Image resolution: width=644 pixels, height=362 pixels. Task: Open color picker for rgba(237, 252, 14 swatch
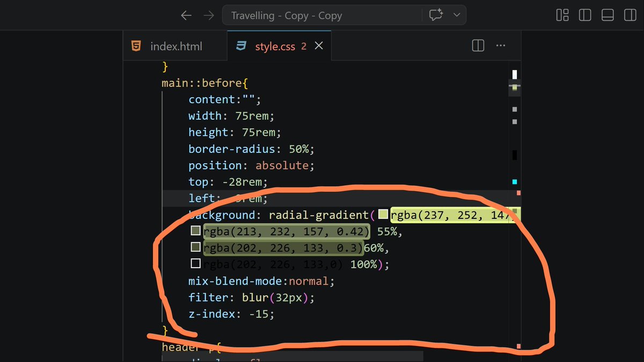(383, 215)
